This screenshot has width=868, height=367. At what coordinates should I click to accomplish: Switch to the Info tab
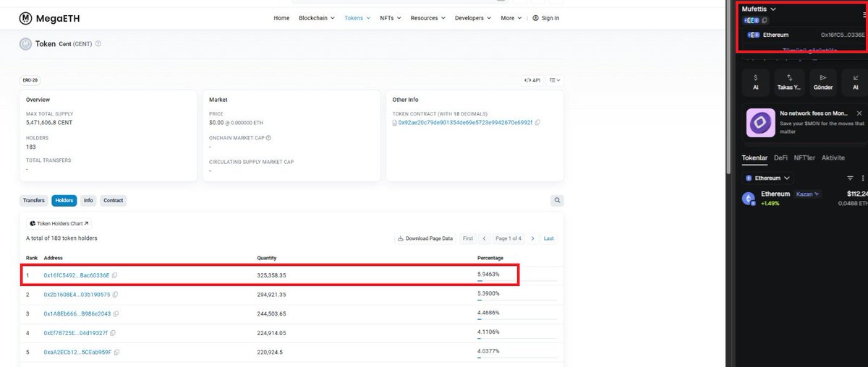88,201
